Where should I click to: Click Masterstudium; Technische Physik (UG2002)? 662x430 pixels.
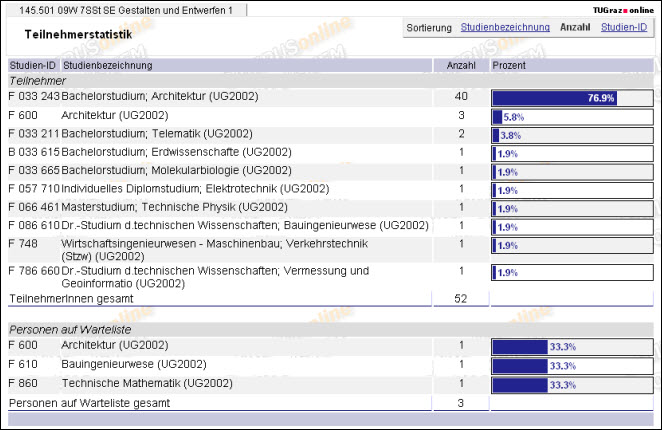(174, 207)
